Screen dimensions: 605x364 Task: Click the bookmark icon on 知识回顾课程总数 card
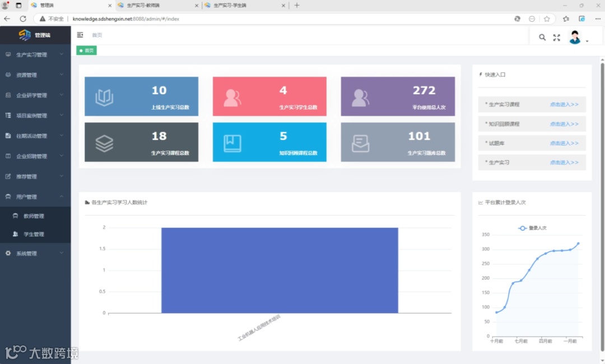232,143
